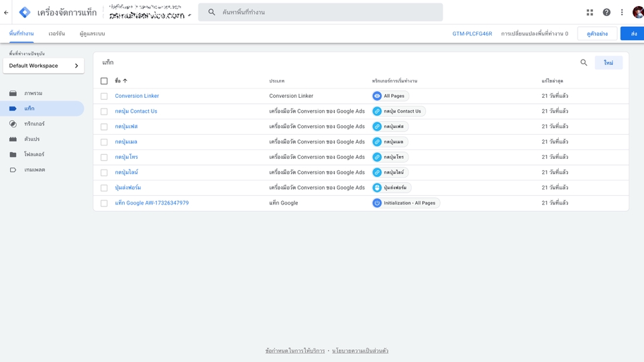Open the กดปุ่มโทร tag link
Viewport: 644px width, 362px height.
tap(126, 157)
